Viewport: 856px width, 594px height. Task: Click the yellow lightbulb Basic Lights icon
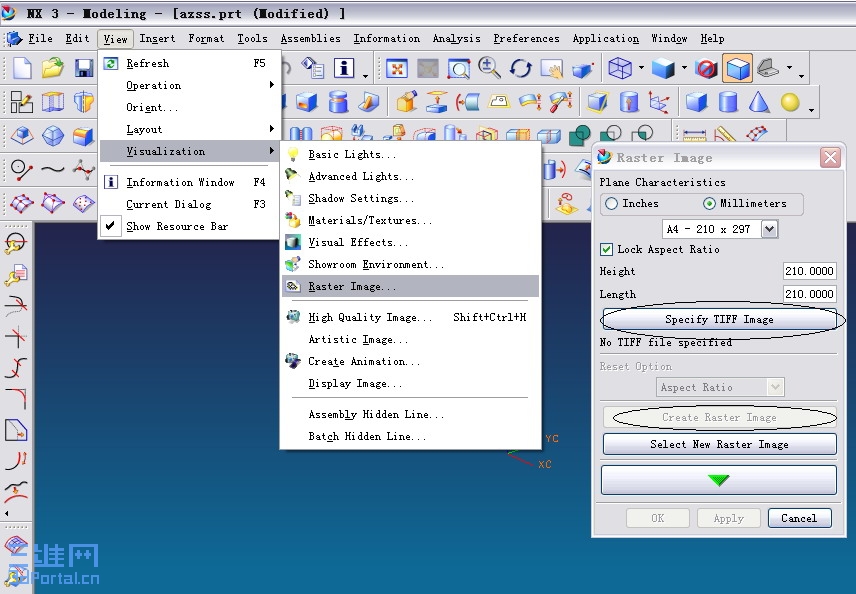pos(293,154)
